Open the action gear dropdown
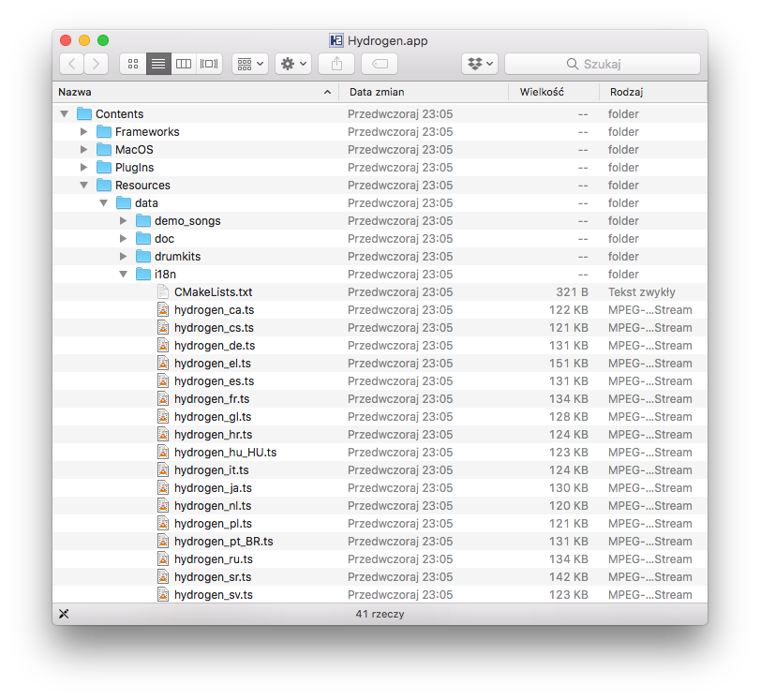Viewport: 760px width, 700px height. [291, 64]
